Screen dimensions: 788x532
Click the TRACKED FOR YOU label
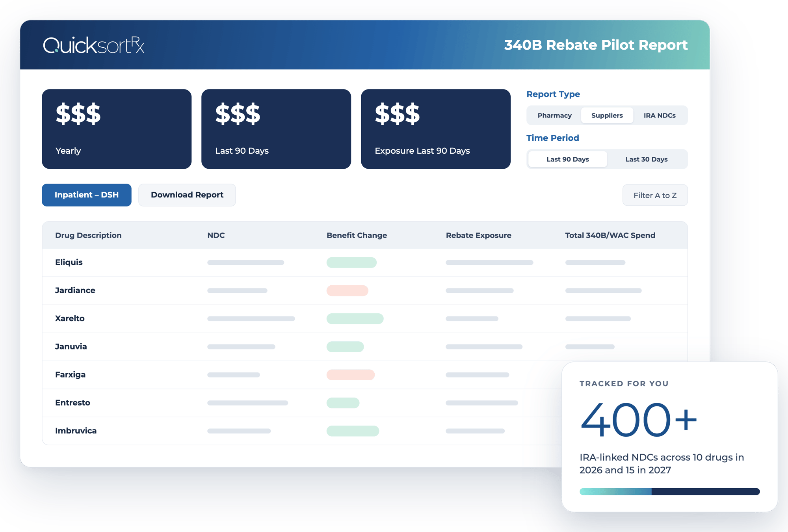point(624,383)
